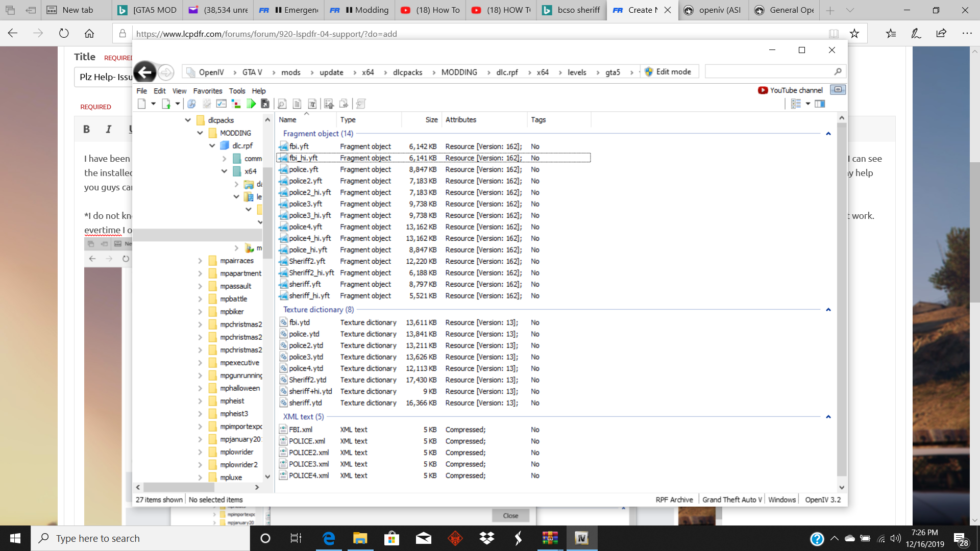
Task: Open the Favorites menu
Action: [207, 91]
